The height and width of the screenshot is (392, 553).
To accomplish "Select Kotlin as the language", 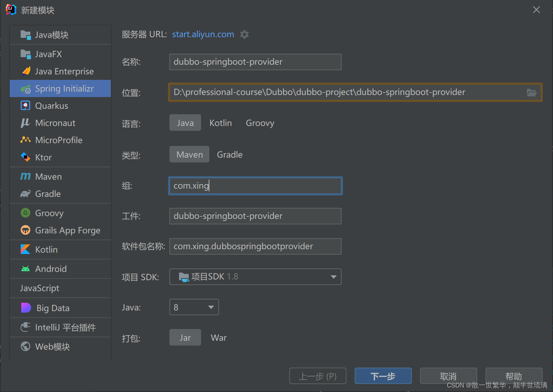I will click(221, 123).
